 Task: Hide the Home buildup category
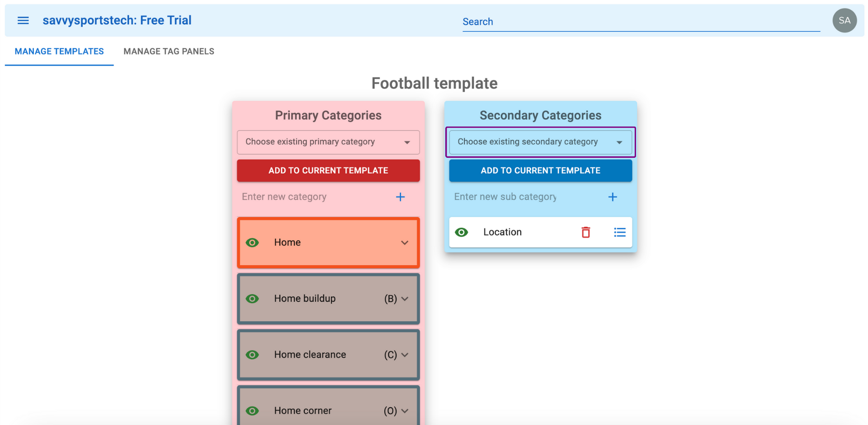coord(252,299)
